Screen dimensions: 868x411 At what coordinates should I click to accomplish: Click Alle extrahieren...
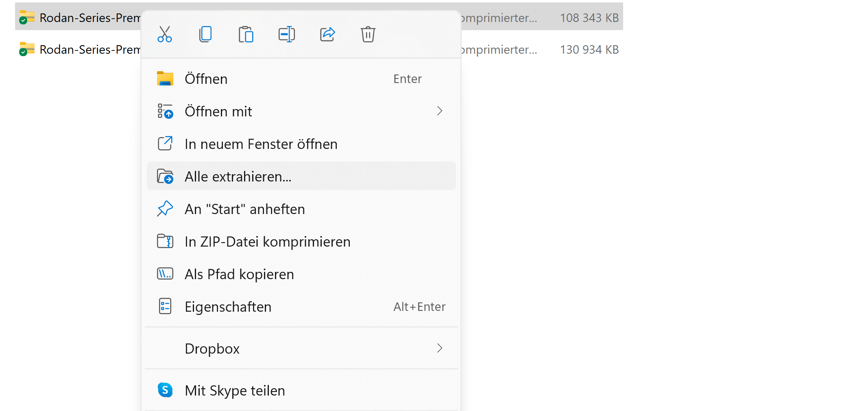tap(238, 176)
